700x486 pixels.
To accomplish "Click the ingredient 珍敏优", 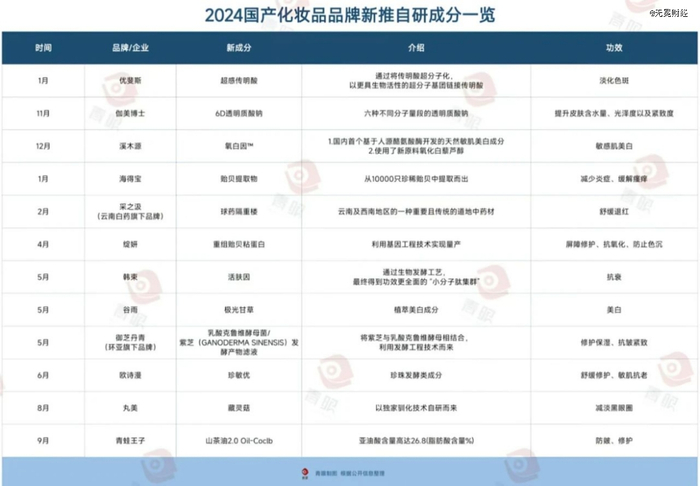I will [x=239, y=375].
